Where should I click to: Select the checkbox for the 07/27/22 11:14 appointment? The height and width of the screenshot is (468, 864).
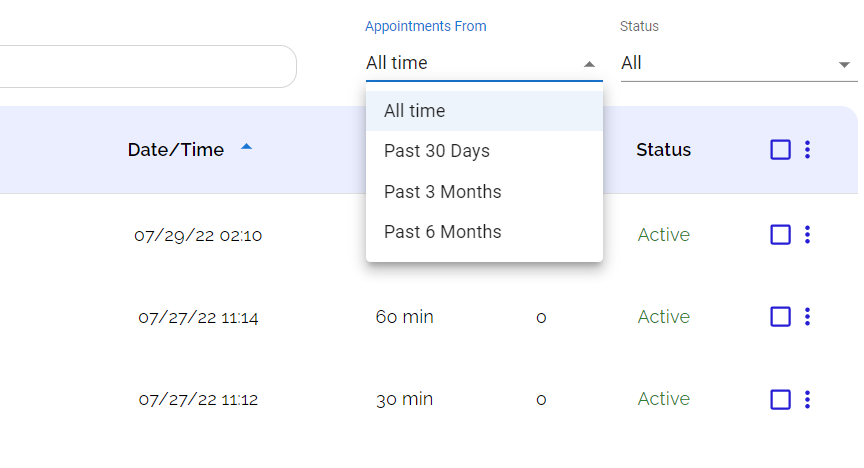(780, 317)
